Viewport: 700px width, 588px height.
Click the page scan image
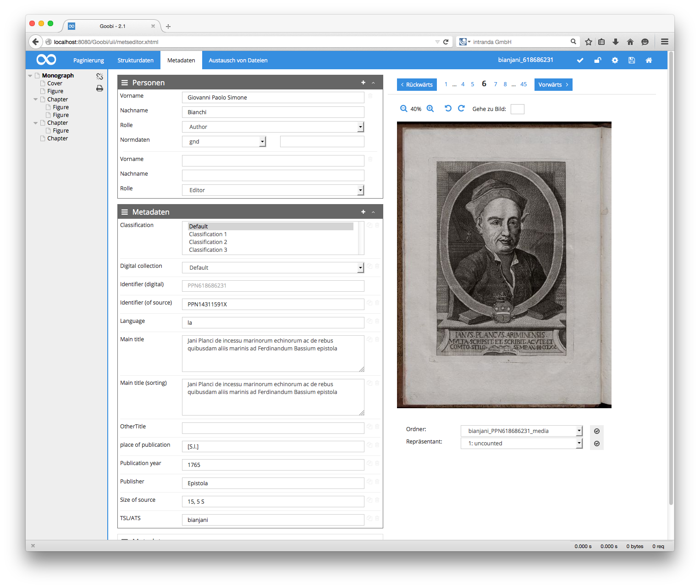504,265
